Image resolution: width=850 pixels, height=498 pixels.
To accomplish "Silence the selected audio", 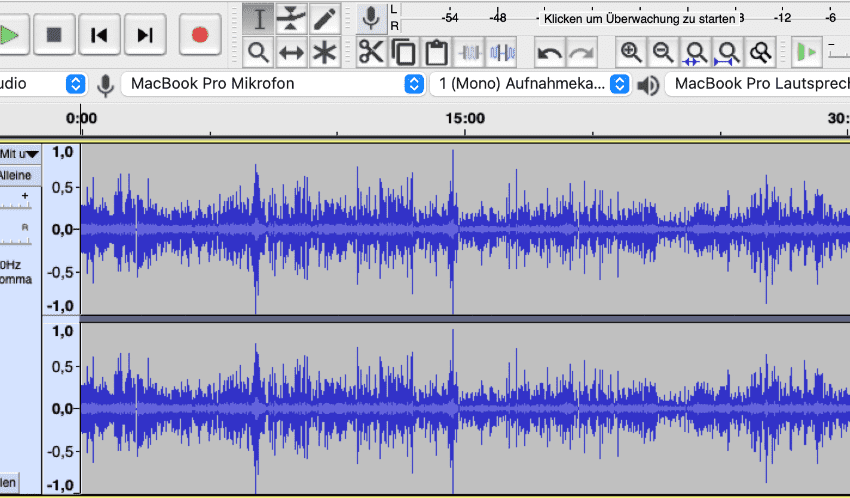I will pos(501,53).
